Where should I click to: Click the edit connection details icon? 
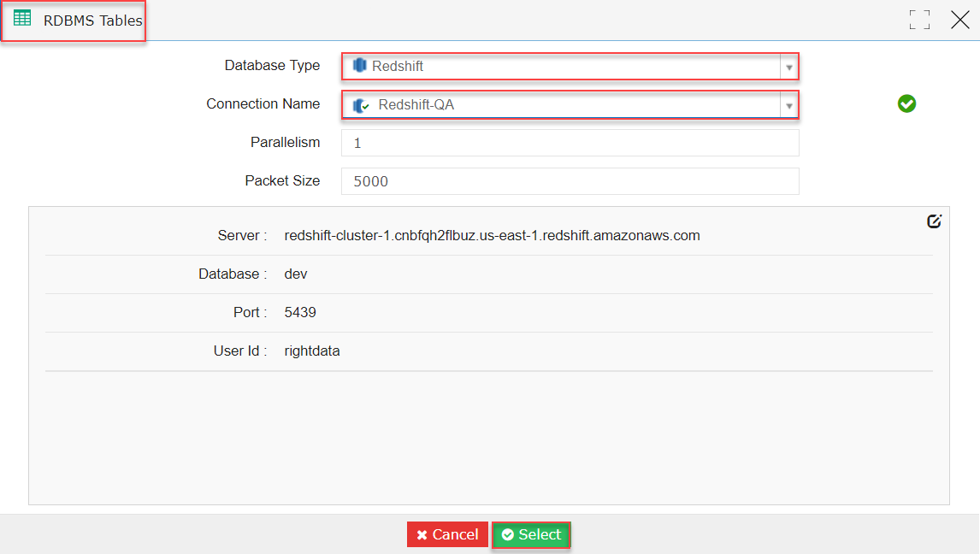tap(934, 221)
